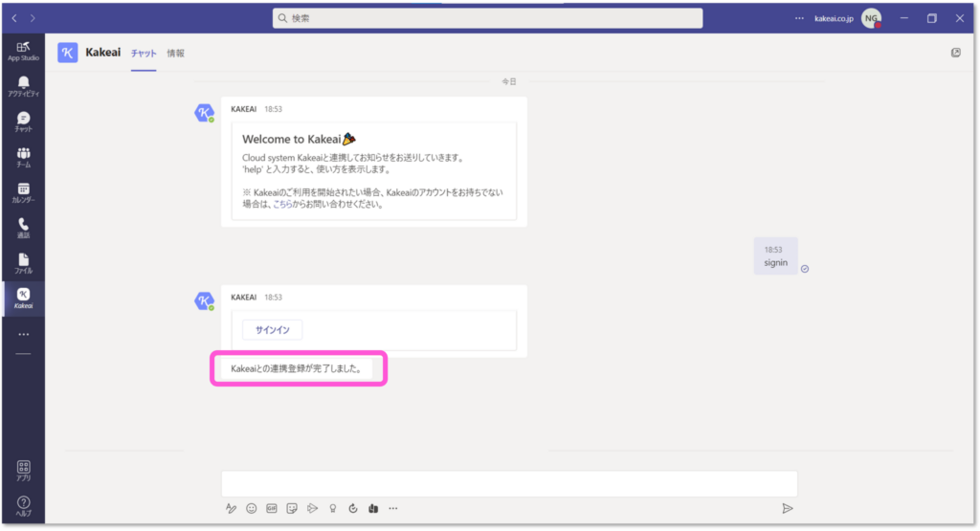The image size is (980, 531).
Task: Click the message compose box
Action: tap(509, 483)
